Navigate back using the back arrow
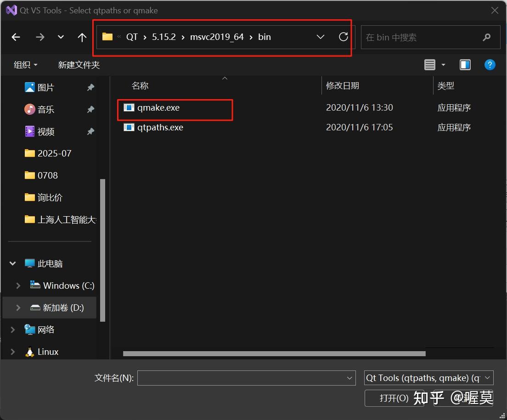The height and width of the screenshot is (420, 507). point(16,37)
